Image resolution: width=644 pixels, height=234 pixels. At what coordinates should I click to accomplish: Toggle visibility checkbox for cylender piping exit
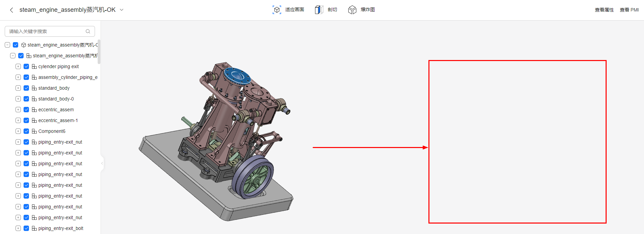point(26,66)
